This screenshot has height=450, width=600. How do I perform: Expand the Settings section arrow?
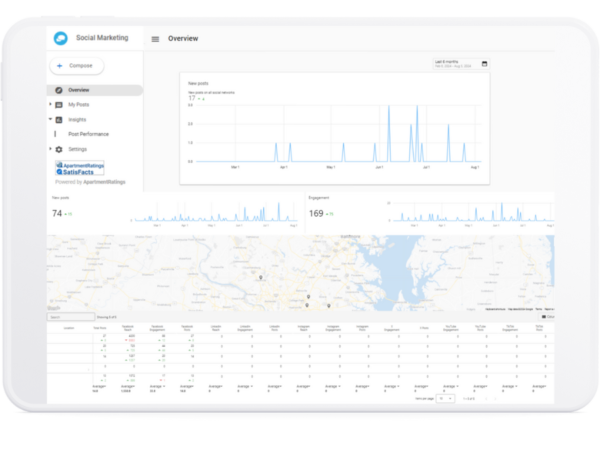point(50,149)
